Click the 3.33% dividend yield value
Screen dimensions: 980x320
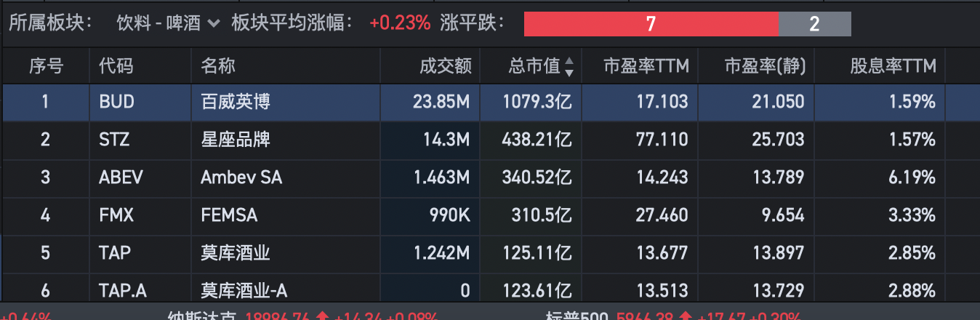click(912, 215)
